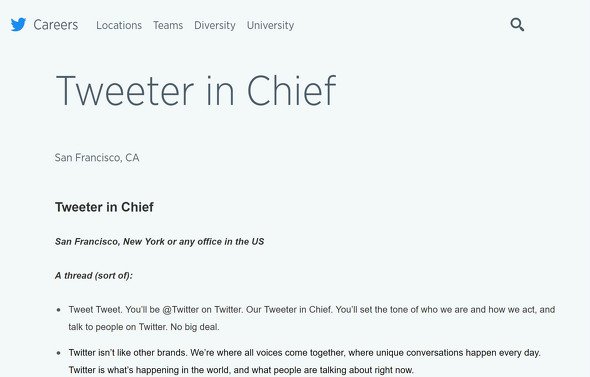Viewport: 590px width, 377px height.
Task: Click the 'talk to people on Twitter' line
Action: coord(118,327)
